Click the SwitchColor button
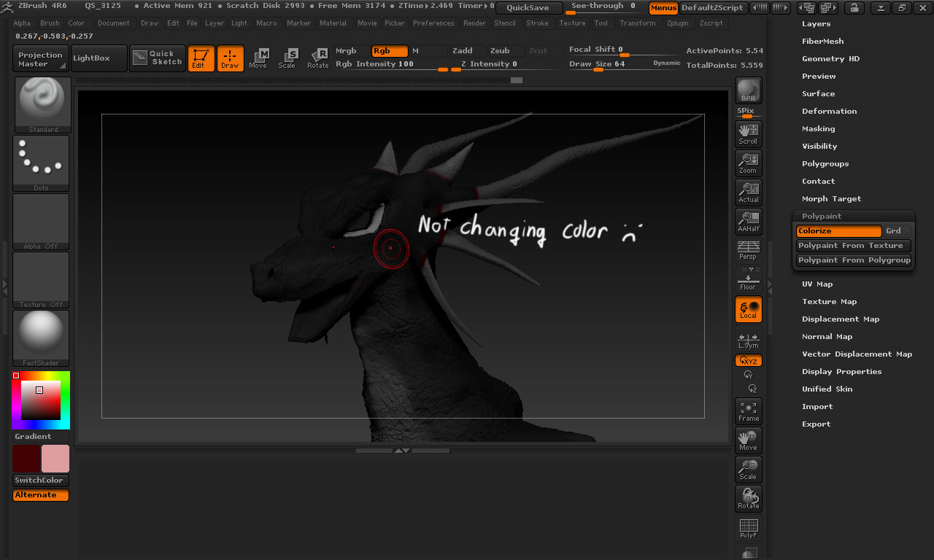 (39, 480)
